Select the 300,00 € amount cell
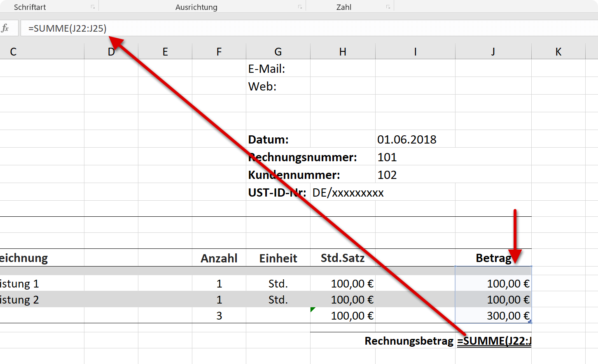598x364 pixels. (493, 315)
